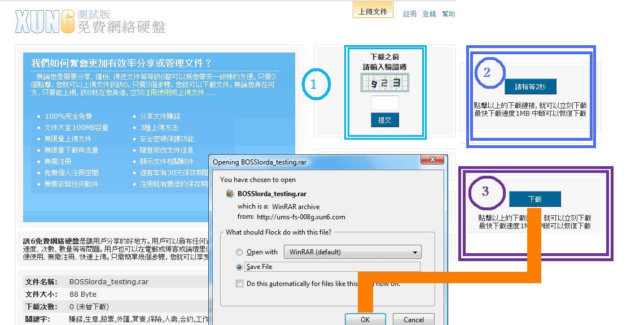Click the 文件大至100MB容量 feature item
The width and height of the screenshot is (644, 325).
(x=76, y=128)
